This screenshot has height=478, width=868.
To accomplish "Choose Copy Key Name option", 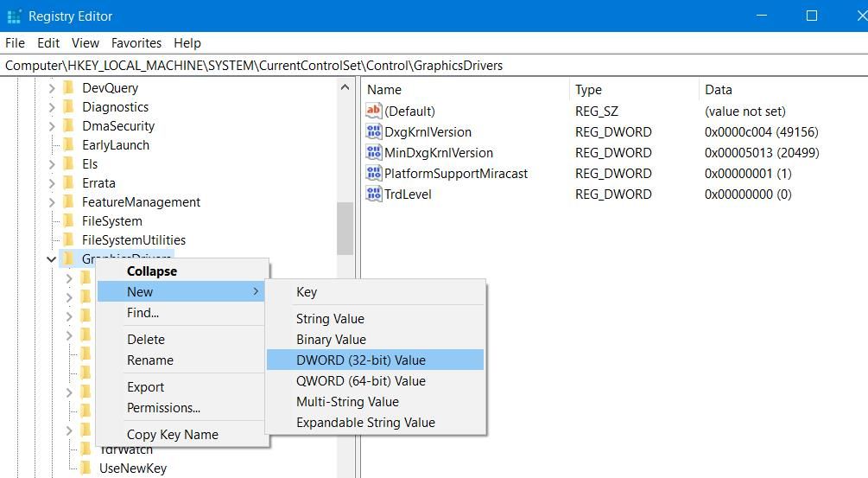I will (x=172, y=435).
